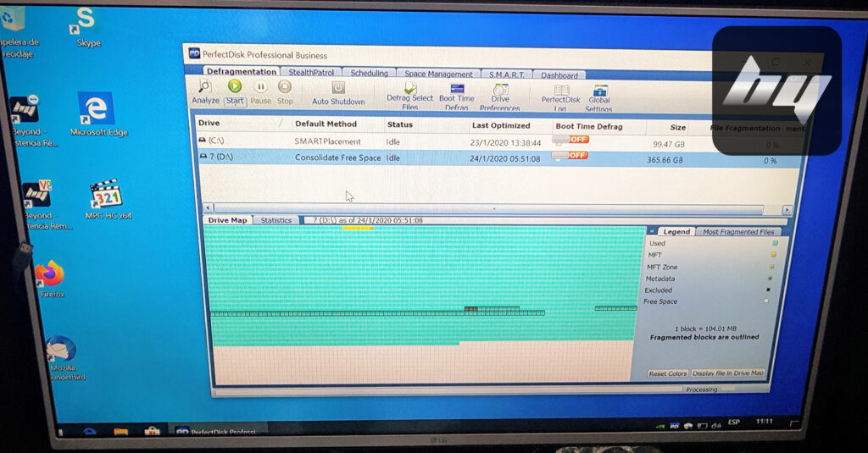Click the Used color swatch in the legend
This screenshot has height=453, width=868.
(775, 244)
